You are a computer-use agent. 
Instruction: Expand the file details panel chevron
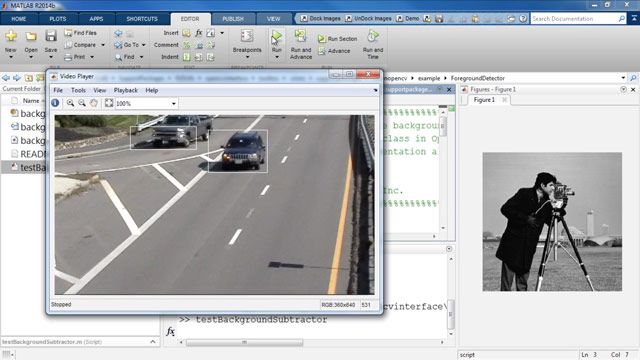coord(153,342)
